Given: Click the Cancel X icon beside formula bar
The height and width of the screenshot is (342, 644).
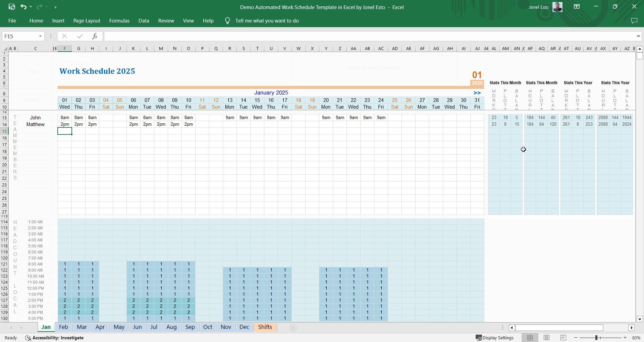Looking at the screenshot, I should [x=64, y=36].
